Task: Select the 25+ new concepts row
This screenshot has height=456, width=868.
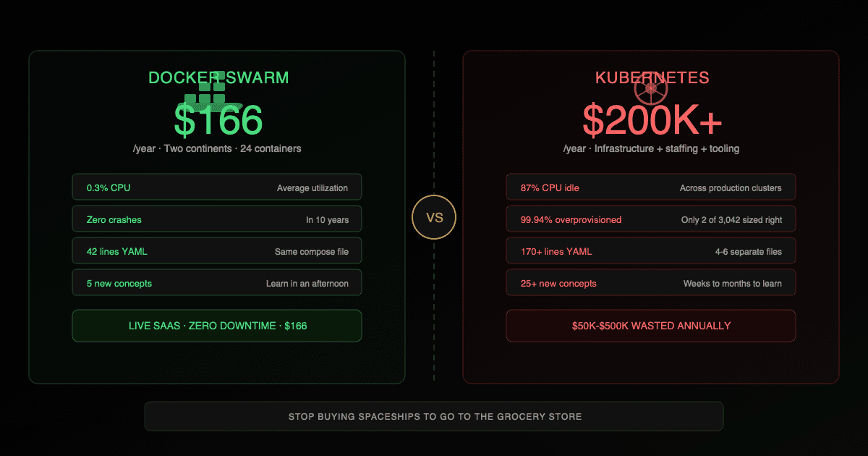Action: click(651, 283)
